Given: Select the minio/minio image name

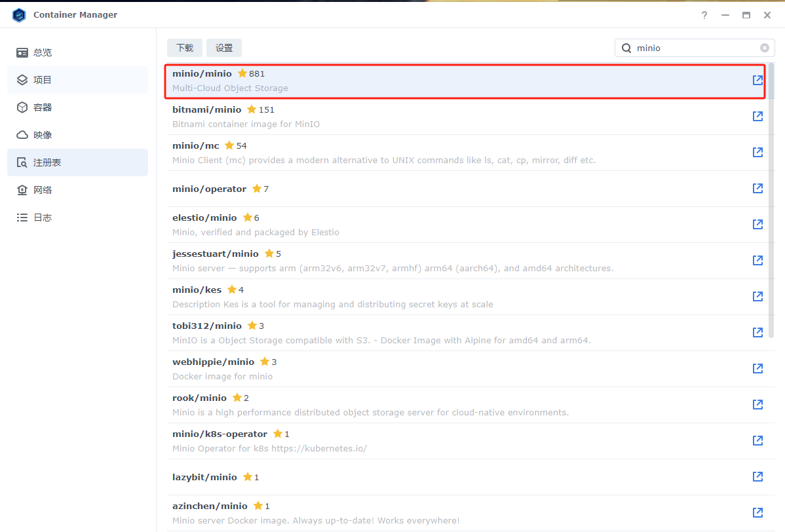Looking at the screenshot, I should (x=202, y=73).
